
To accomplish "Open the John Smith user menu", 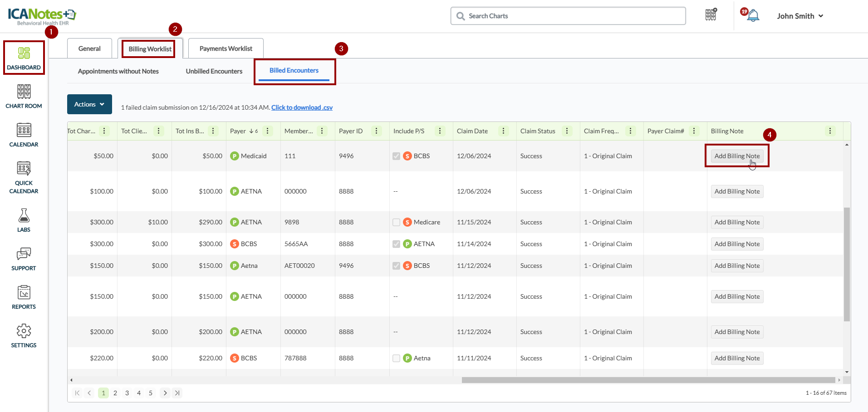I will pyautogui.click(x=799, y=16).
